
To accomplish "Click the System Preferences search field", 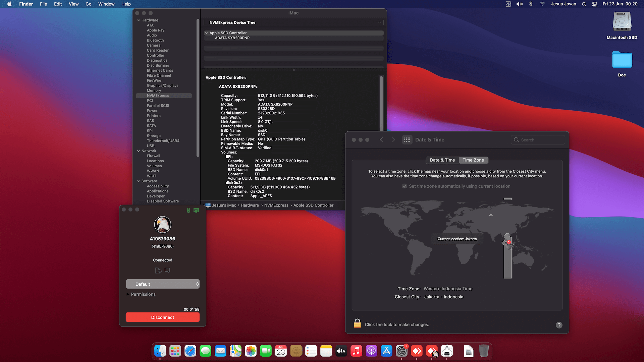I will [x=538, y=140].
